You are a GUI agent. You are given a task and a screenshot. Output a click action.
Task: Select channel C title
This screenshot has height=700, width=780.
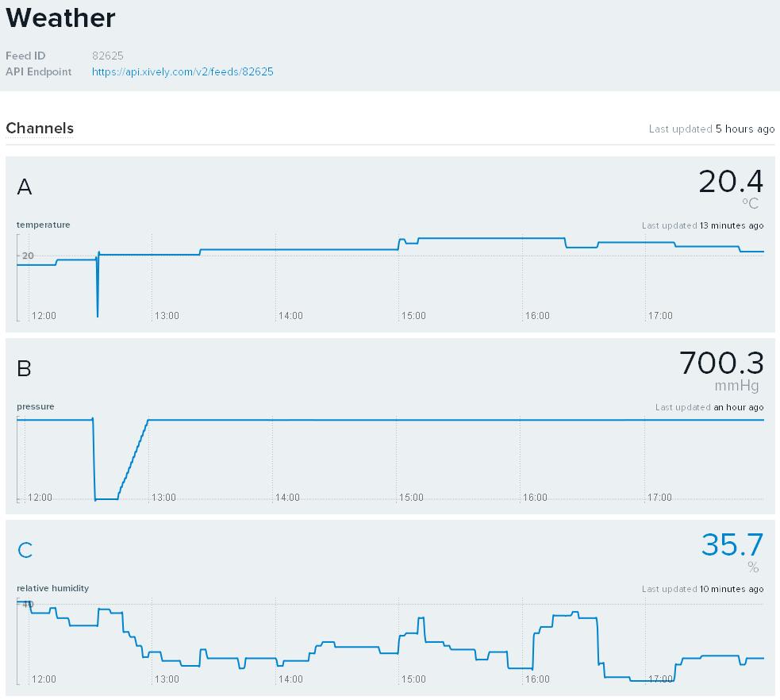pos(25,550)
